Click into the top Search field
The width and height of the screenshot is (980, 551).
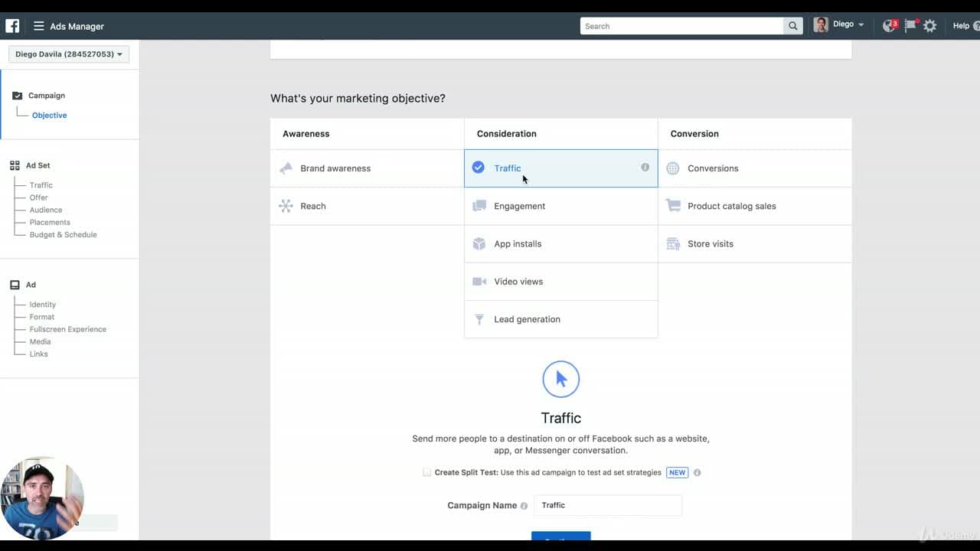pyautogui.click(x=681, y=26)
